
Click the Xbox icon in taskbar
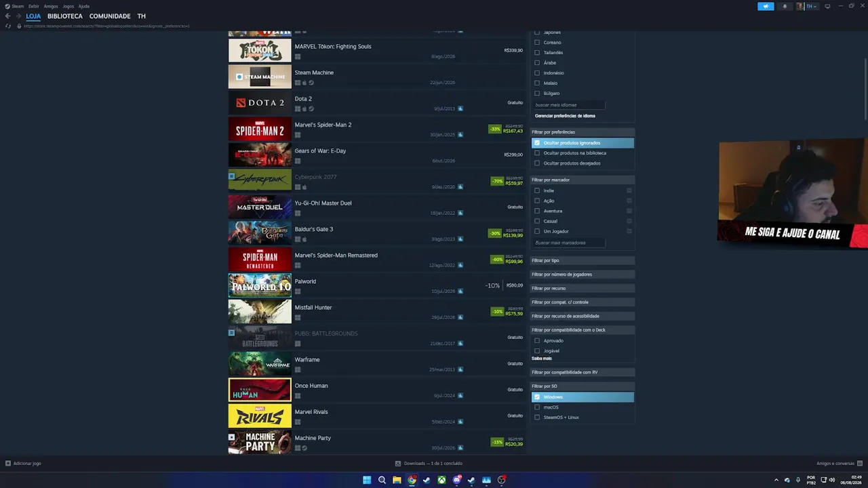tap(441, 480)
